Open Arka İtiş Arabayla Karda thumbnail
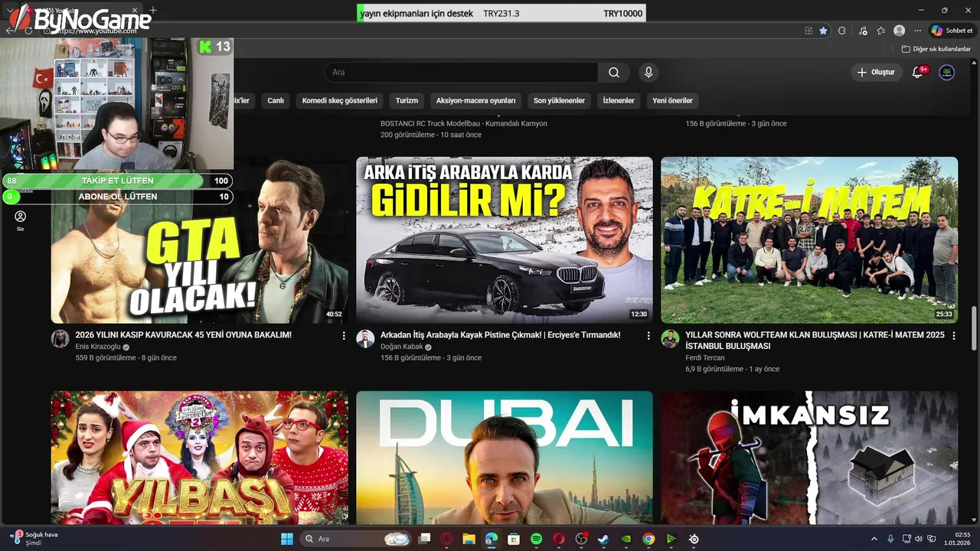980x551 pixels. [505, 240]
